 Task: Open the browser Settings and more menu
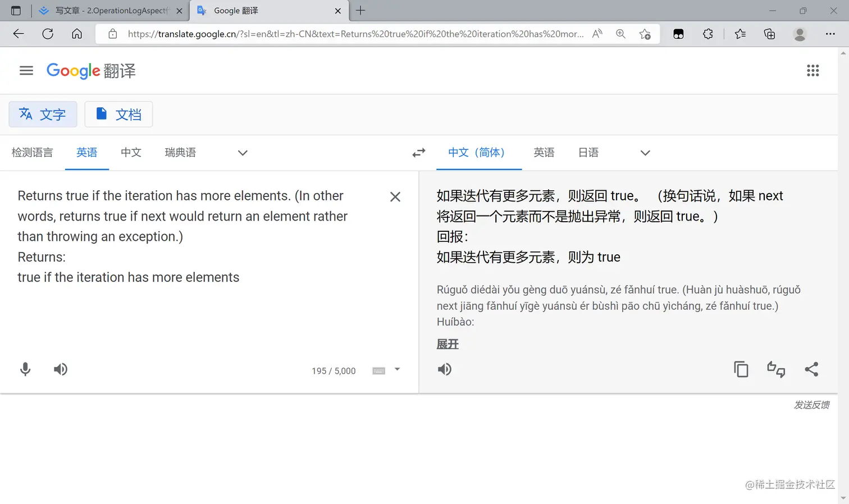click(x=830, y=34)
